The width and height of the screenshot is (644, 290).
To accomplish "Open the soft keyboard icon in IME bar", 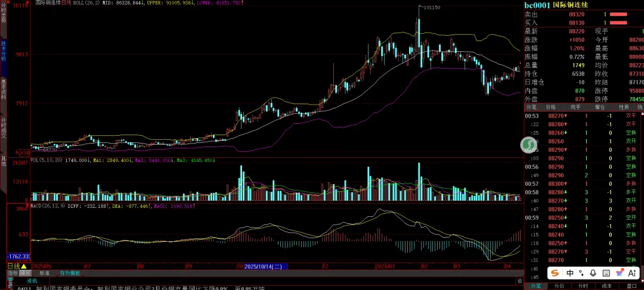I will point(606,273).
